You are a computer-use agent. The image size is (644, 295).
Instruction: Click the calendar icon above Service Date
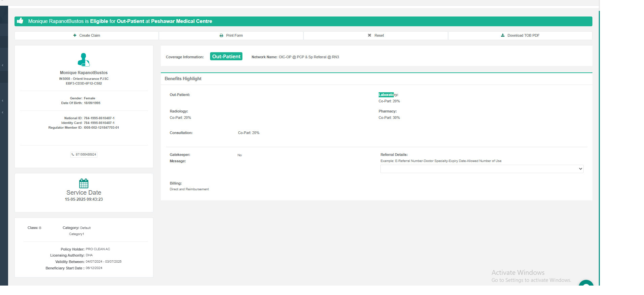click(84, 184)
